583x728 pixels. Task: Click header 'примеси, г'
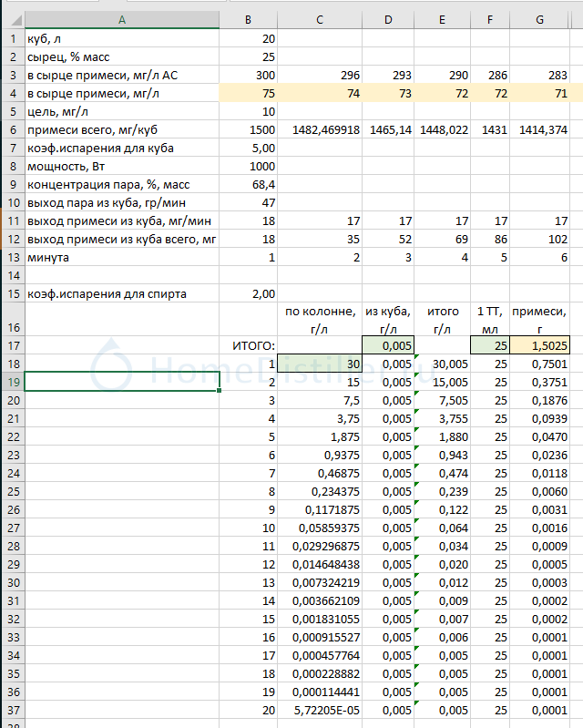click(539, 320)
